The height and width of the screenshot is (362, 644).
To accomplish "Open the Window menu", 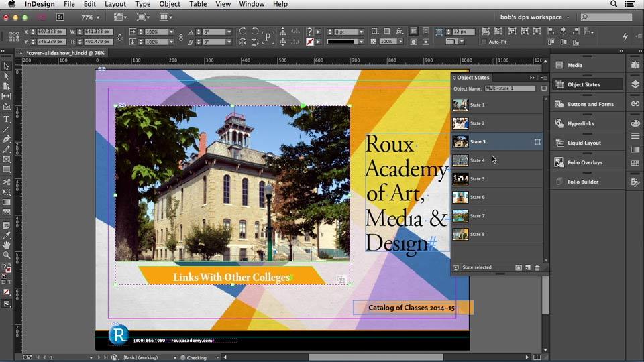I will pos(252,4).
